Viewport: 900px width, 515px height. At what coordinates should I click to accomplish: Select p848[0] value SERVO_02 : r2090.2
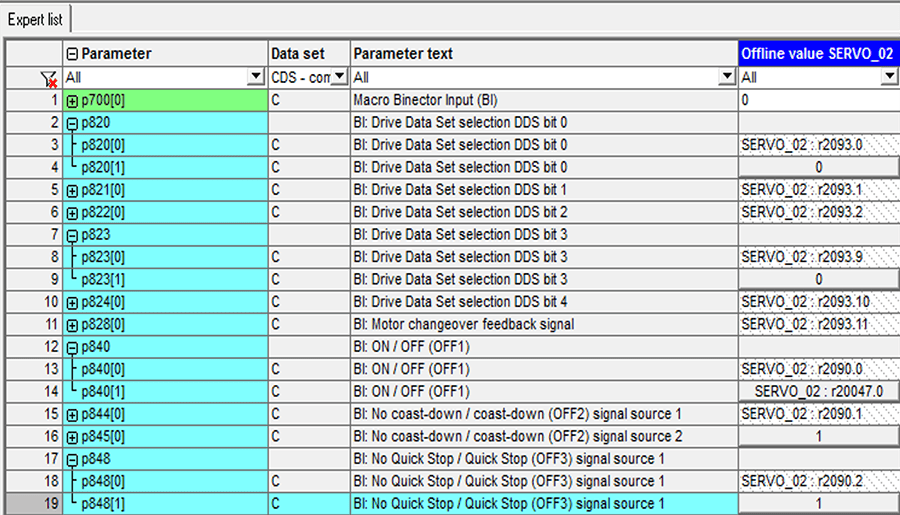pyautogui.click(x=819, y=481)
